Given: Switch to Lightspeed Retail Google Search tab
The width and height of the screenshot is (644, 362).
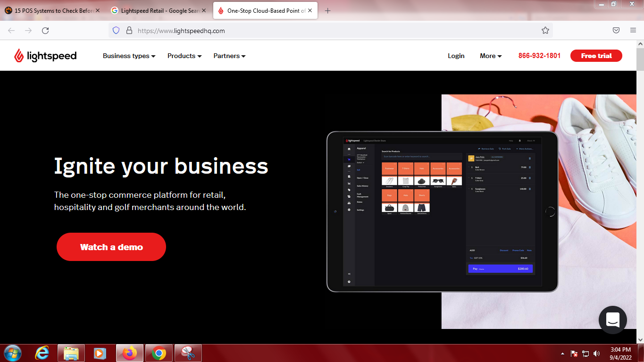Looking at the screenshot, I should (159, 10).
